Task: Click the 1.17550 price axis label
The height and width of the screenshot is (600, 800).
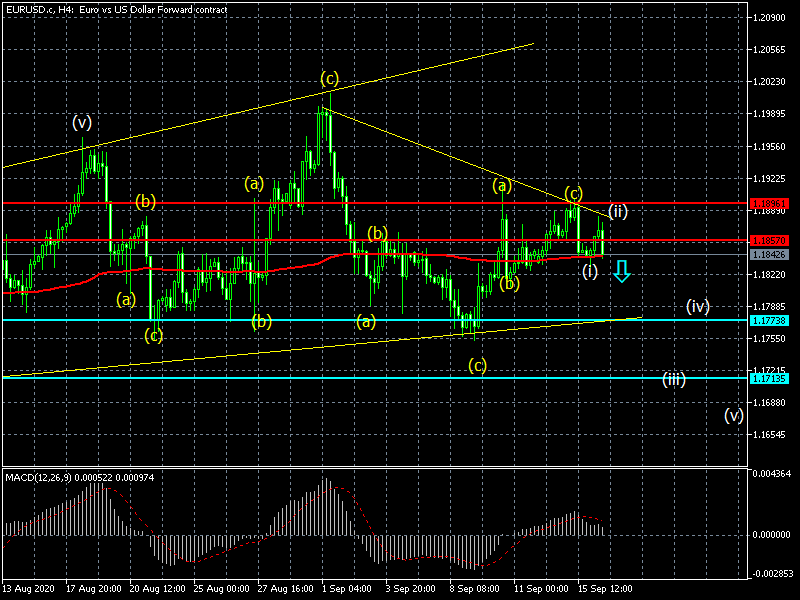Action: click(769, 339)
